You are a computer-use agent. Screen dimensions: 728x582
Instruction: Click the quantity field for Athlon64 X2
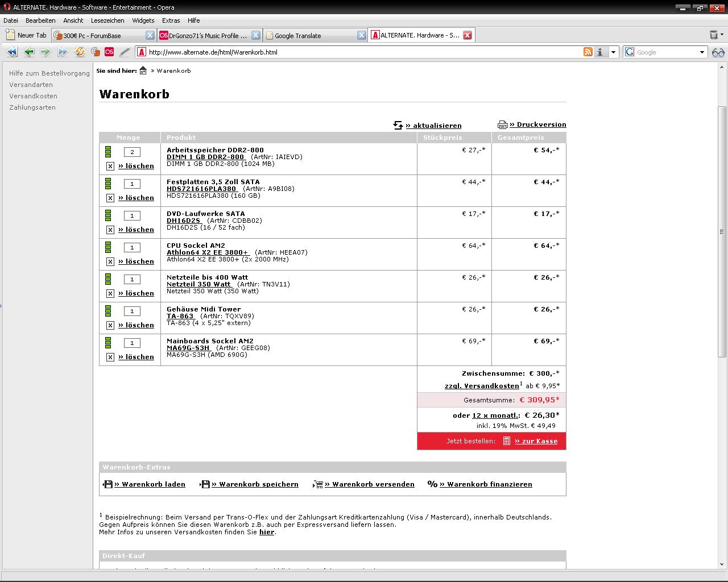pyautogui.click(x=132, y=247)
